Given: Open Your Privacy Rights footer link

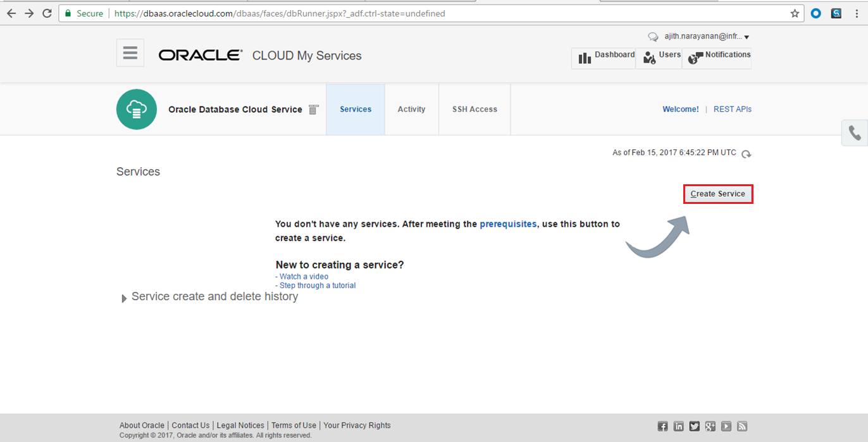Looking at the screenshot, I should point(357,426).
